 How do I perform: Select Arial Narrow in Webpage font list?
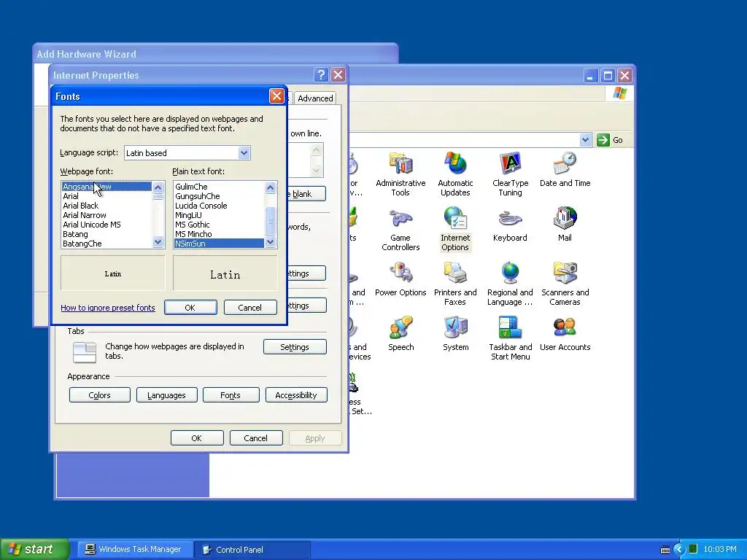107,215
